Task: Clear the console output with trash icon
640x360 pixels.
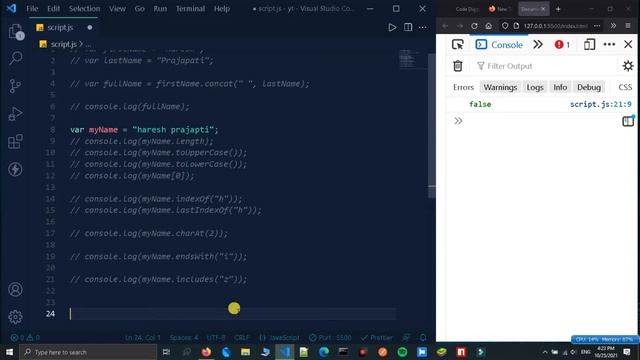Action: point(458,66)
